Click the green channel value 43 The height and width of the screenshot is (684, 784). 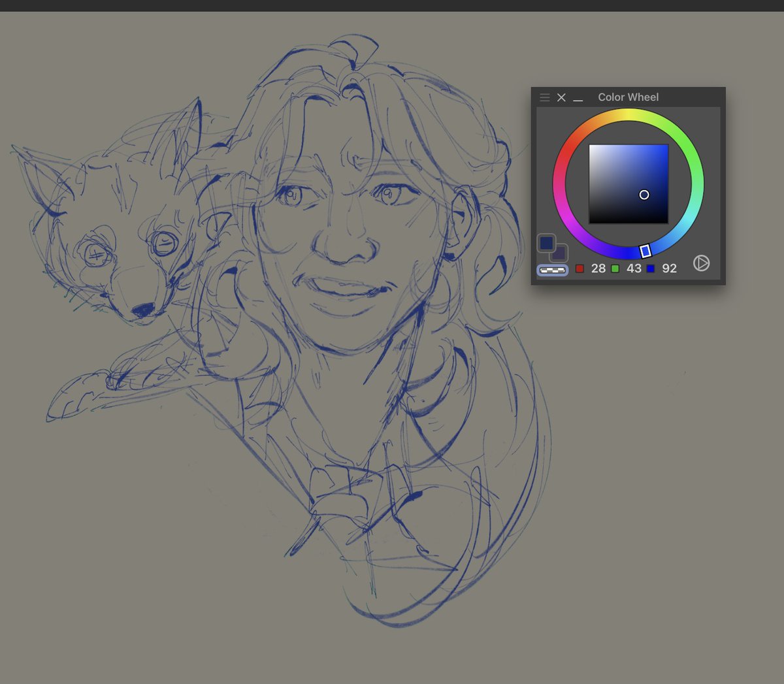(x=634, y=269)
